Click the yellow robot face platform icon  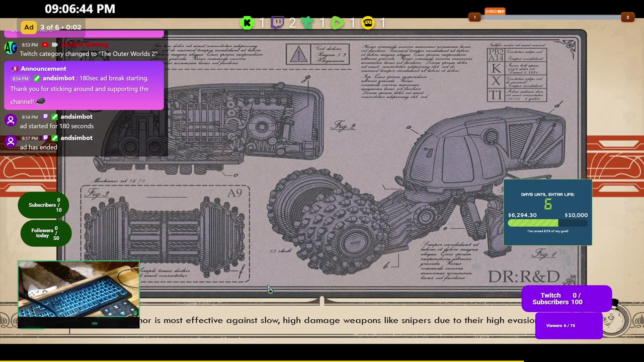click(368, 23)
